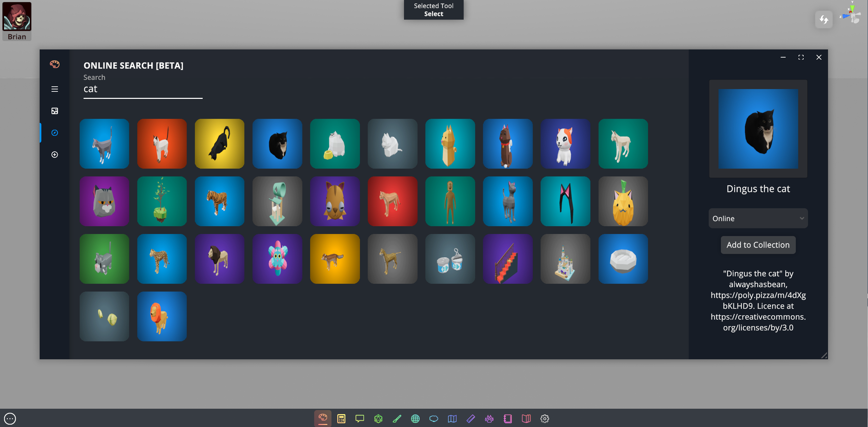Image resolution: width=868 pixels, height=427 pixels.
Task: Open the globe grid tool
Action: point(415,419)
